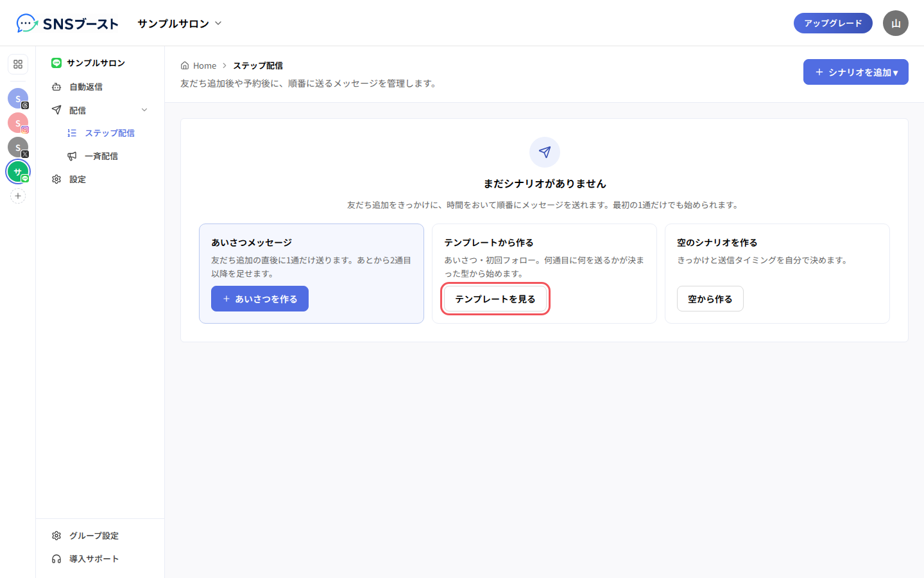Click the テンプレートから作る card title
Screen dimensions: 924x578
(489, 243)
